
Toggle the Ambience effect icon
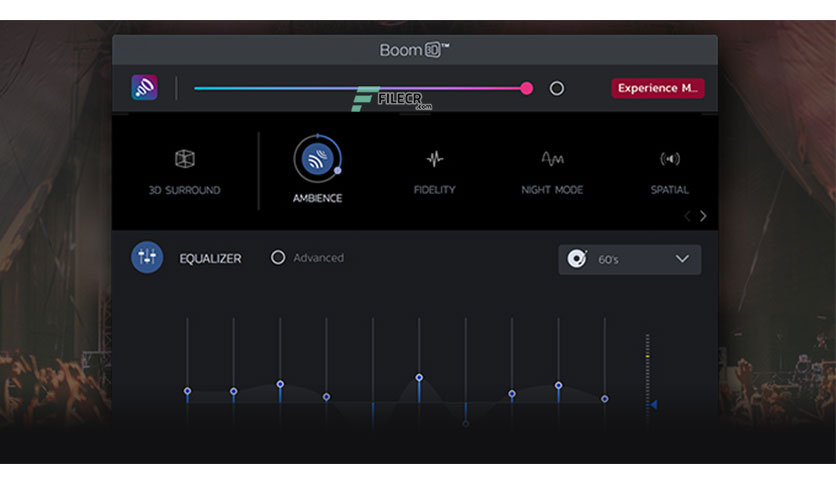coord(317,159)
